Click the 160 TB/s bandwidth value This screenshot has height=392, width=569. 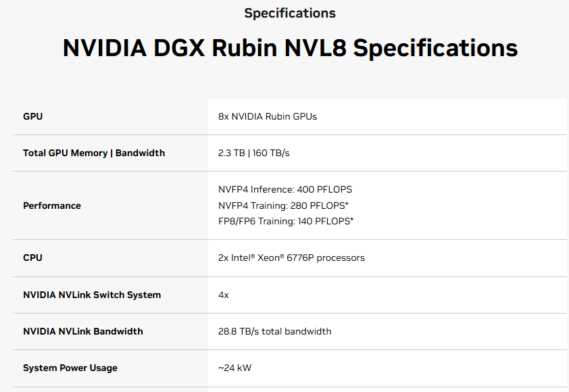click(x=272, y=153)
